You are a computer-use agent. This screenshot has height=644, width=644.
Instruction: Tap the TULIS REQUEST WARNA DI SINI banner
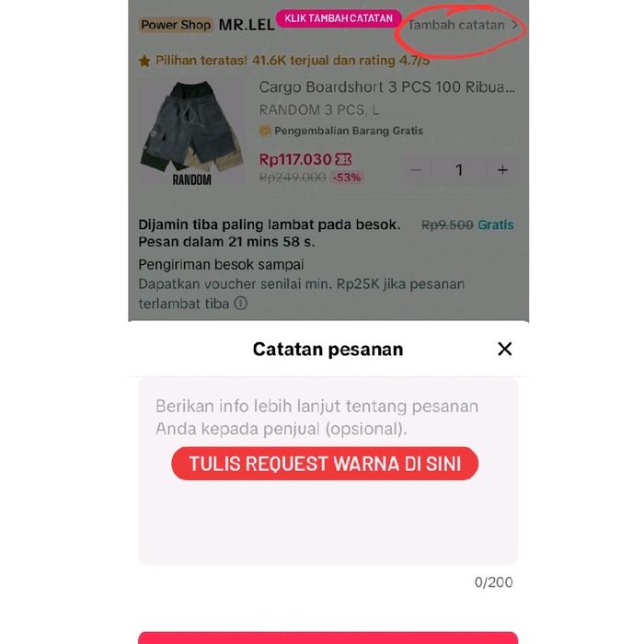pyautogui.click(x=325, y=464)
